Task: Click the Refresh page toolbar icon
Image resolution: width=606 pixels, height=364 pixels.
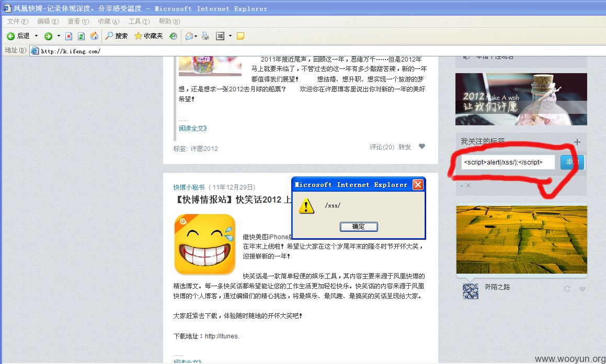Action: pos(81,36)
